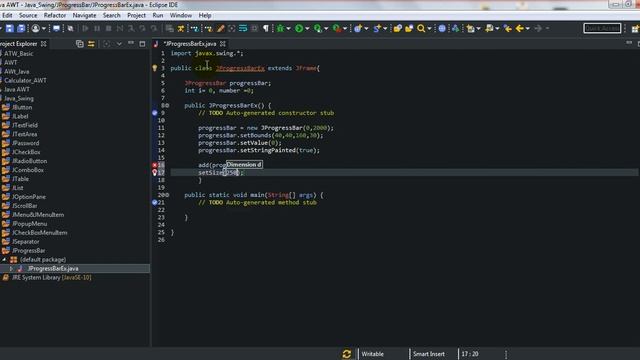Open the Console icon in the toolbar

[x=56, y=28]
